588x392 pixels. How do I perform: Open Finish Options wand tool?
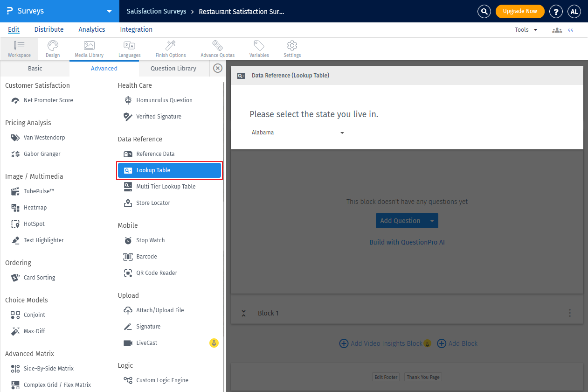pos(171,49)
